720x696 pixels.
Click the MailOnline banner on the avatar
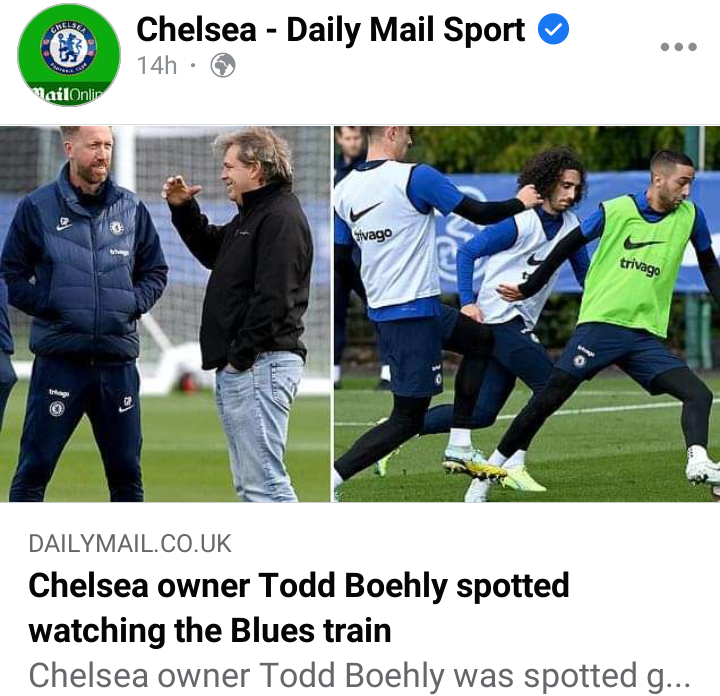point(69,95)
